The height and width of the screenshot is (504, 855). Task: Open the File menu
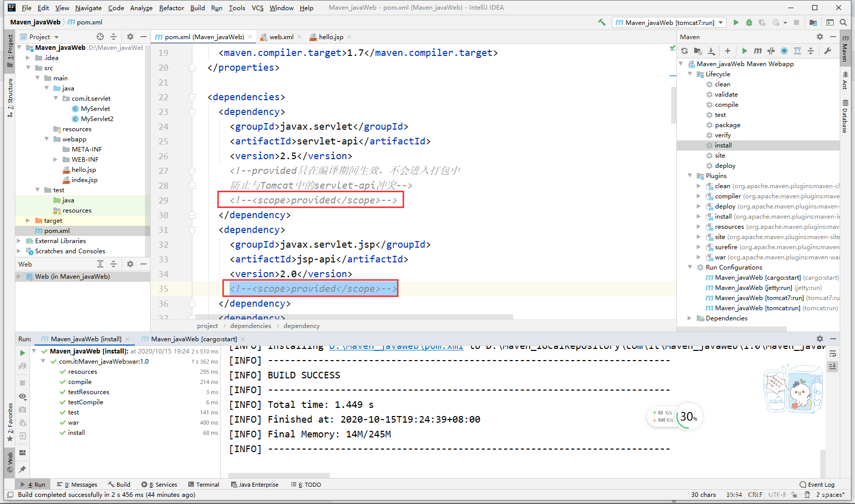pos(26,8)
